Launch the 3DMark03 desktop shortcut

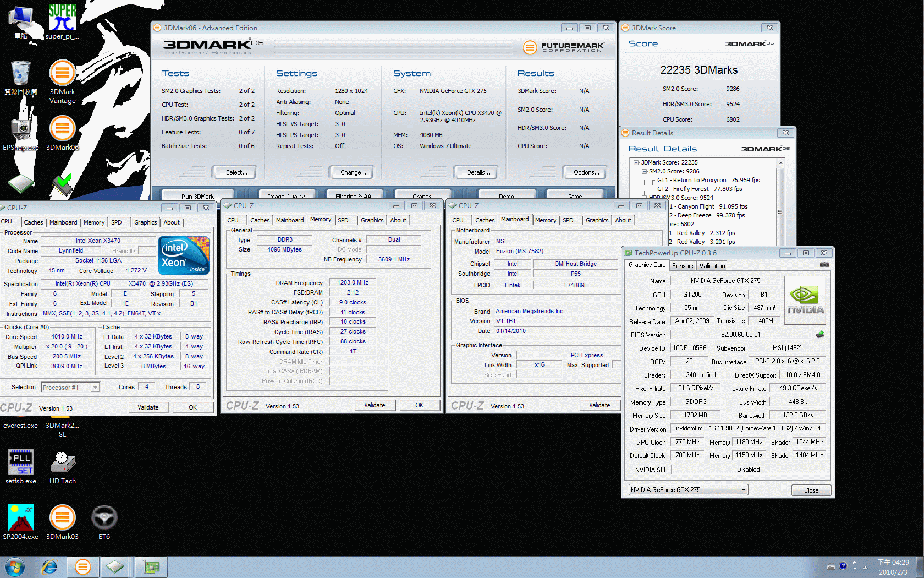point(62,522)
